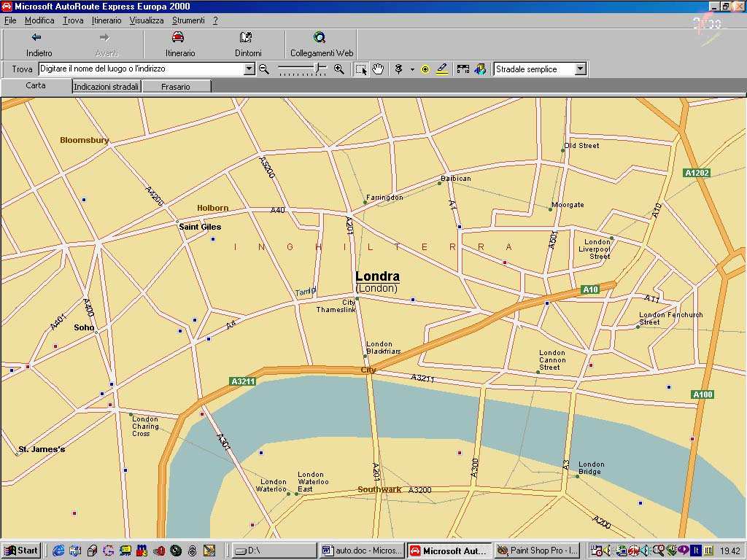Viewport: 747px width, 560px height.
Task: Open the Visualizza menu
Action: click(147, 20)
